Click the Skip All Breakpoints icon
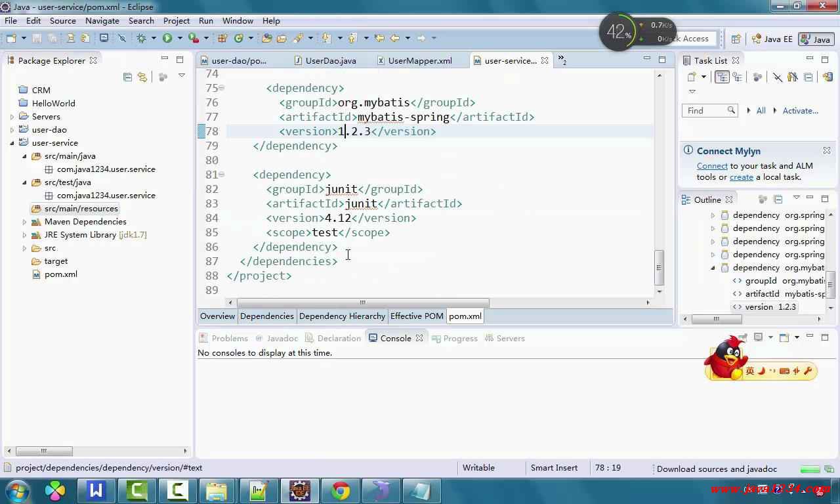This screenshot has height=504, width=840. click(122, 38)
